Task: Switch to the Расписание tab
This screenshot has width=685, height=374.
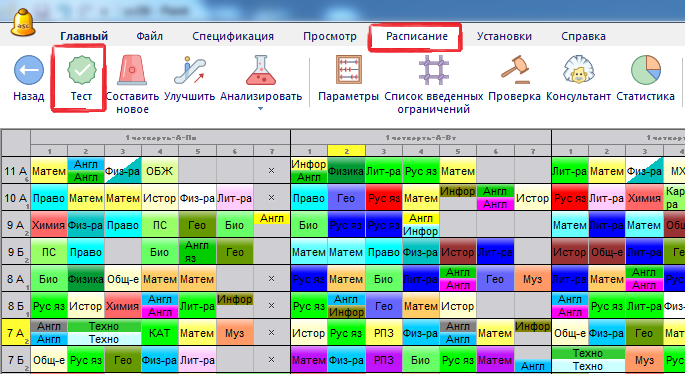Action: point(416,36)
